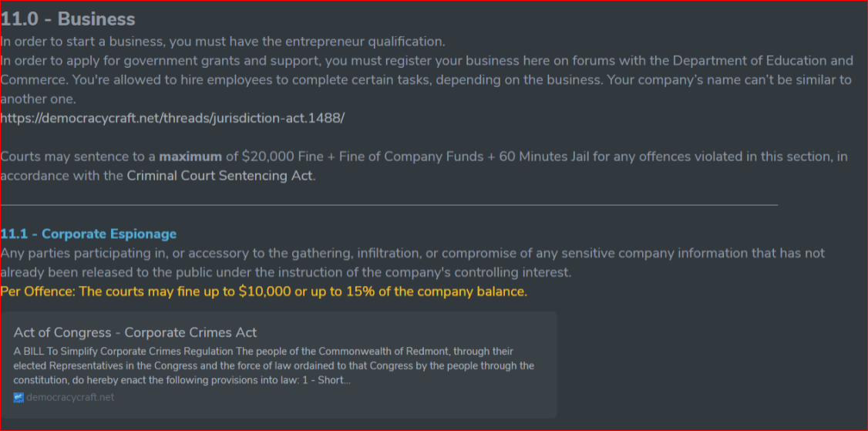Click the bold word maximum
868x431 pixels.
click(190, 157)
